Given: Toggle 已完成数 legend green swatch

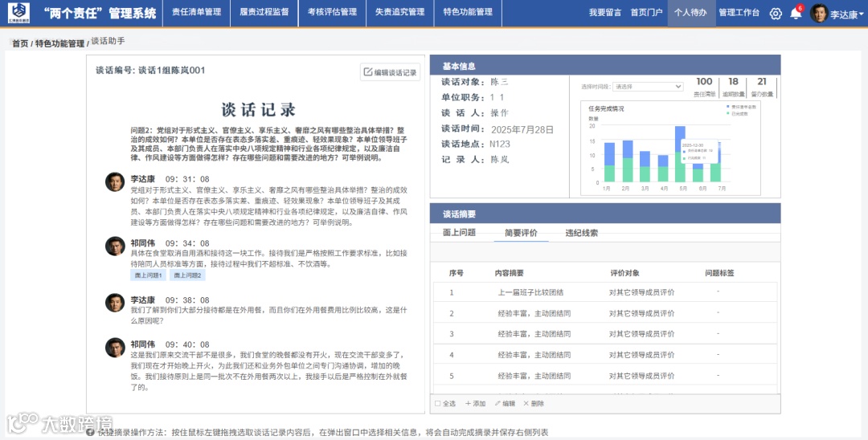Looking at the screenshot, I should 727,113.
